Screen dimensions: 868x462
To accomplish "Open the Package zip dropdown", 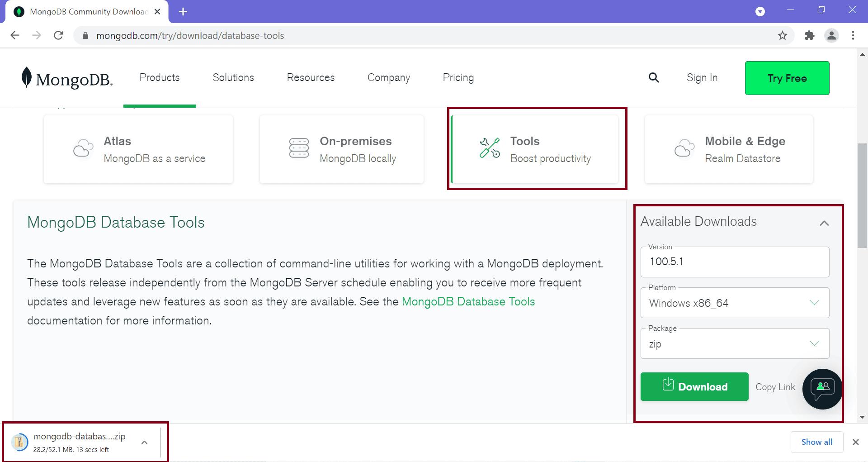I will tap(735, 344).
